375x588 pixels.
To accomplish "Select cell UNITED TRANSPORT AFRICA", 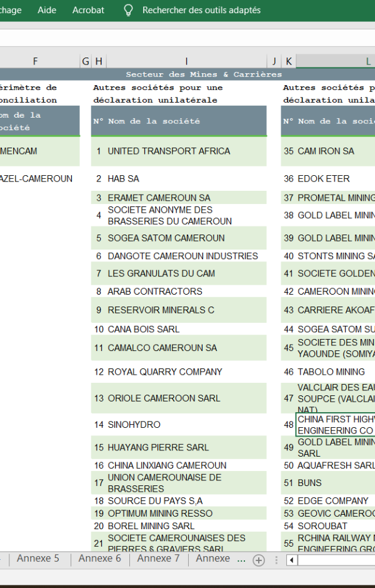I will (187, 151).
